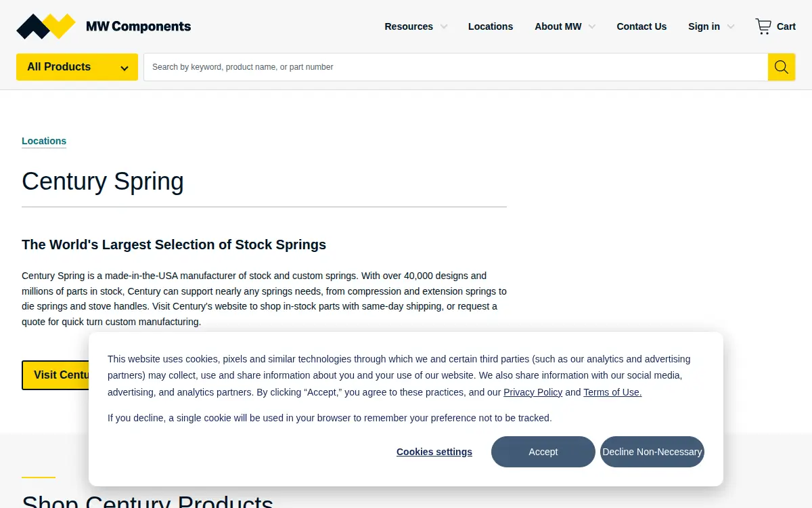Click the yellow search magnifier button
This screenshot has width=812, height=508.
point(782,67)
